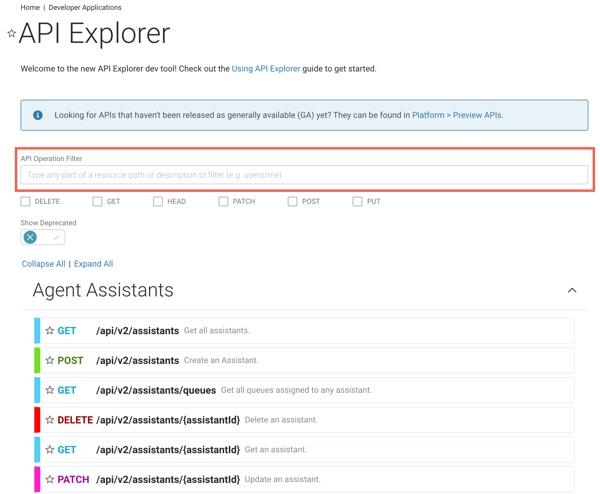Star the DELETE assistant operation
The image size is (600, 494).
(49, 421)
